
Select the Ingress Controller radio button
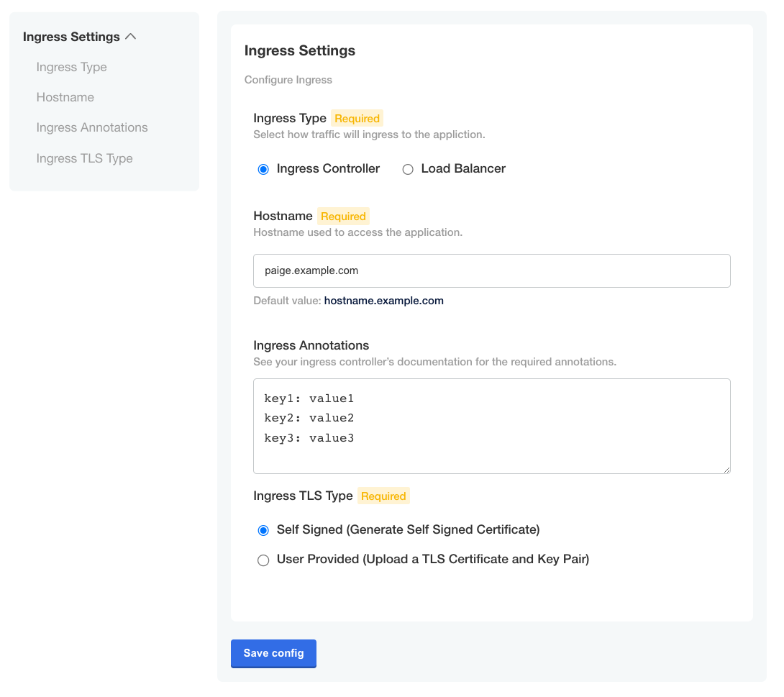point(263,169)
